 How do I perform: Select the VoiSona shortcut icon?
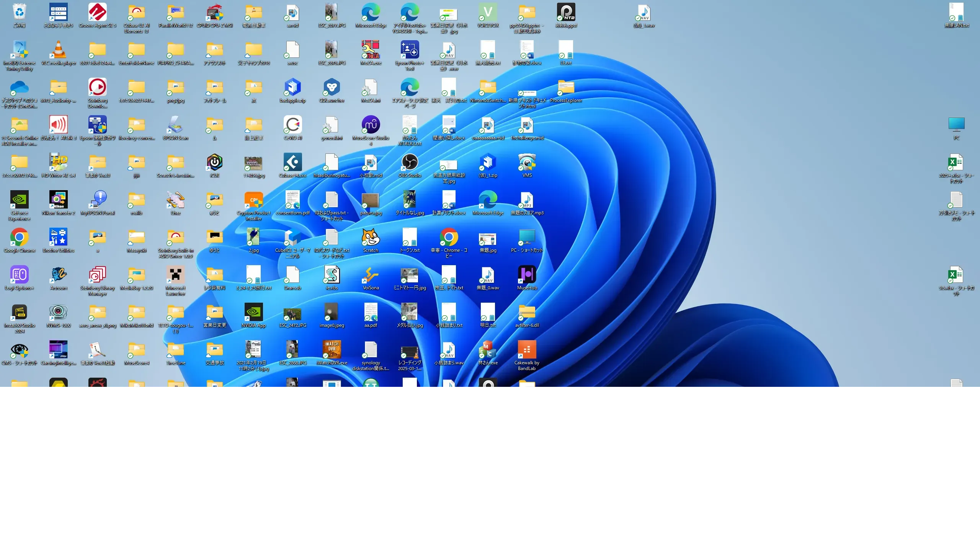pos(371,275)
